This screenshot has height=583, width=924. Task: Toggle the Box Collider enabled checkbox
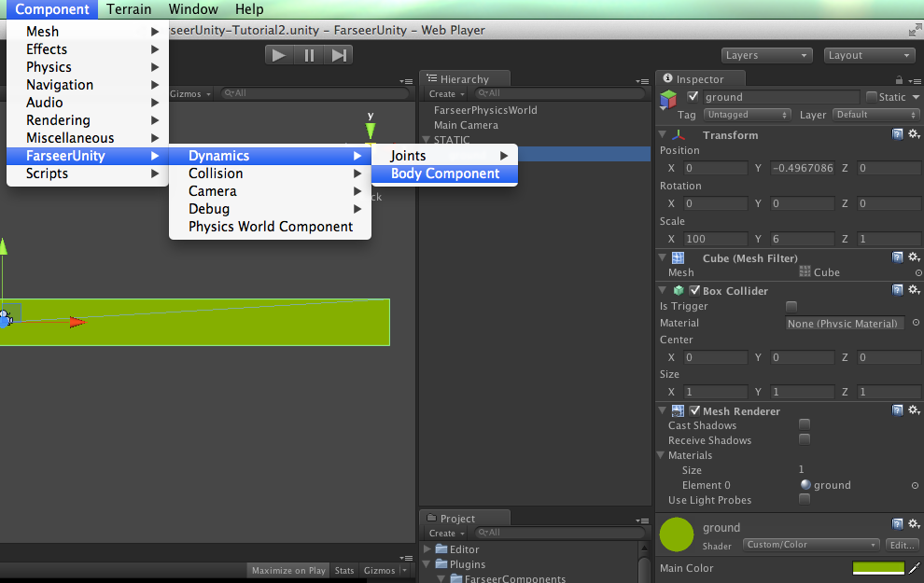(x=694, y=290)
